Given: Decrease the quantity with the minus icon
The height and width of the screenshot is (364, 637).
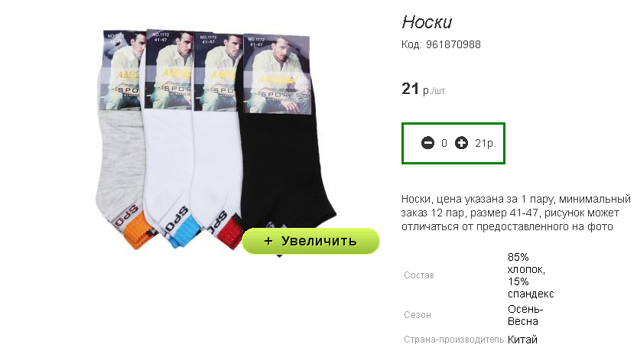Looking at the screenshot, I should [427, 143].
